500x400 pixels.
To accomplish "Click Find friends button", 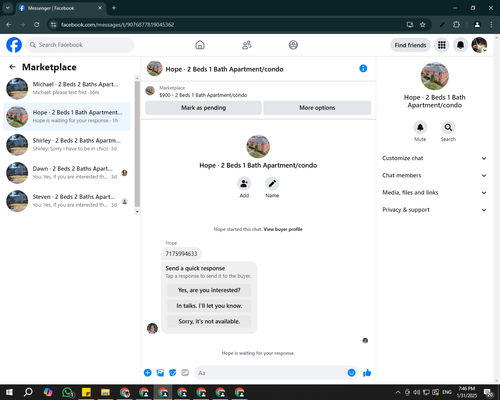I will (410, 45).
